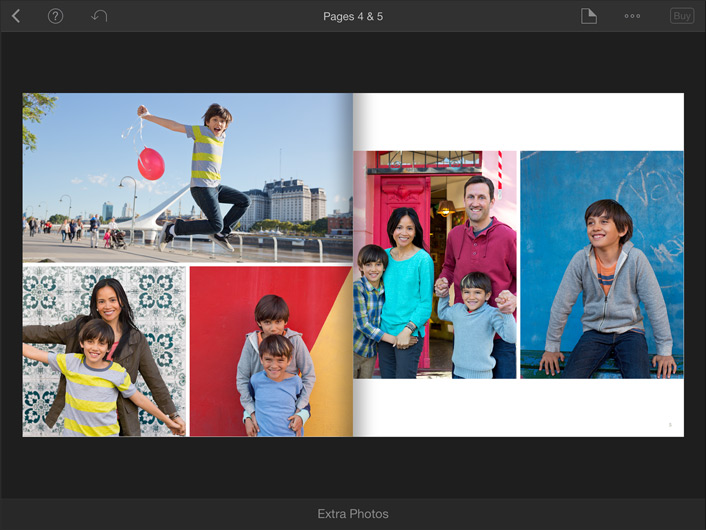
Task: Select the mother and son tile wall photo
Action: [104, 350]
